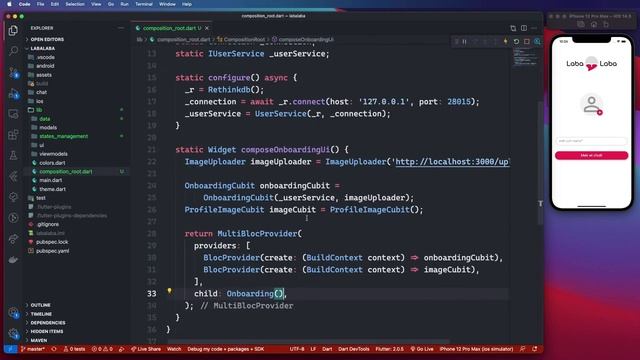Open the Explorer view in activity bar

tap(13, 31)
